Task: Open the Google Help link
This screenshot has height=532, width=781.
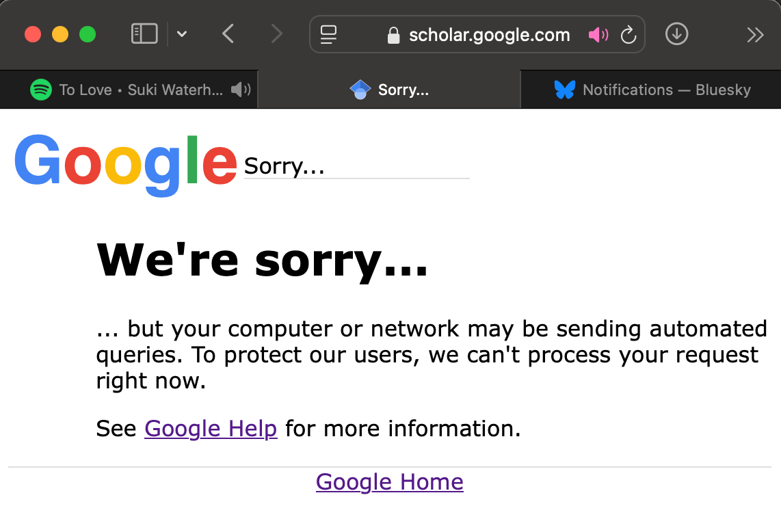Action: point(211,429)
